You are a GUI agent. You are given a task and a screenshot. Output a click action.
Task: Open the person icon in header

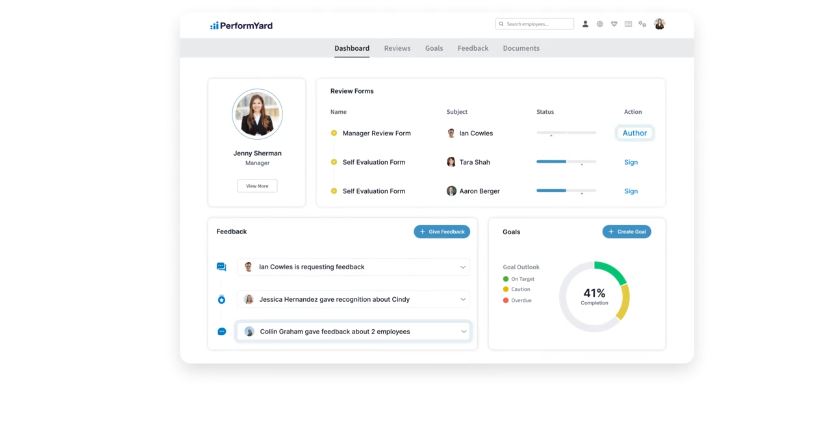click(x=585, y=24)
